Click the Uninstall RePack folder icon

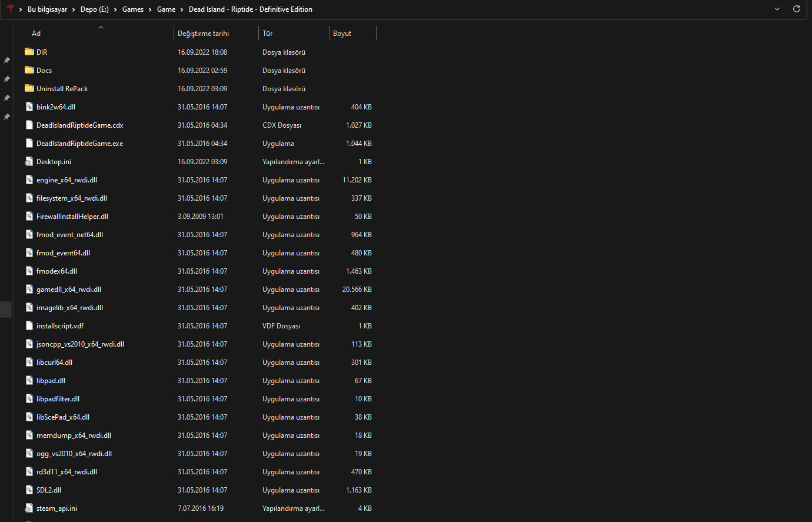pos(29,88)
